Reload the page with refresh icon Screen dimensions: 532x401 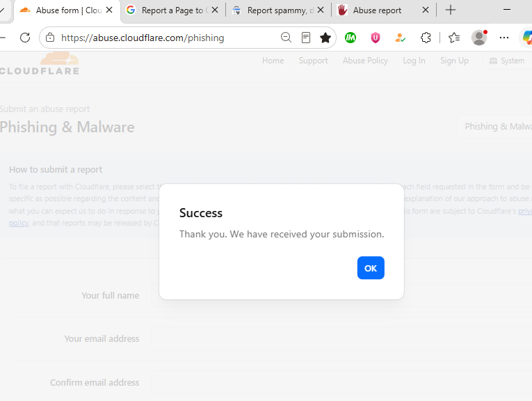click(25, 38)
